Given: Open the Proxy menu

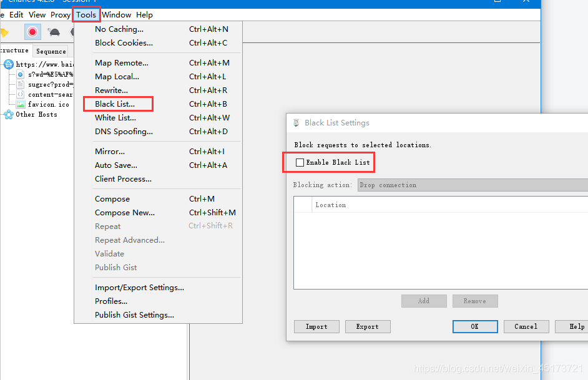Looking at the screenshot, I should click(x=61, y=14).
